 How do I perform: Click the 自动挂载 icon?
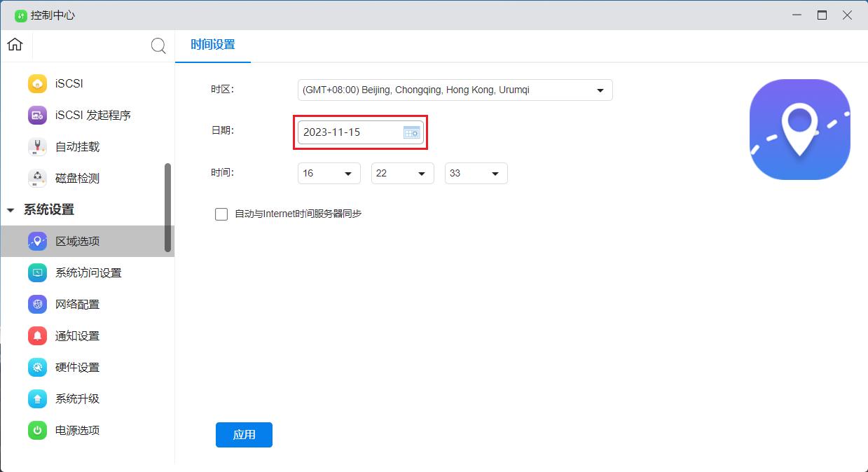coord(37,146)
